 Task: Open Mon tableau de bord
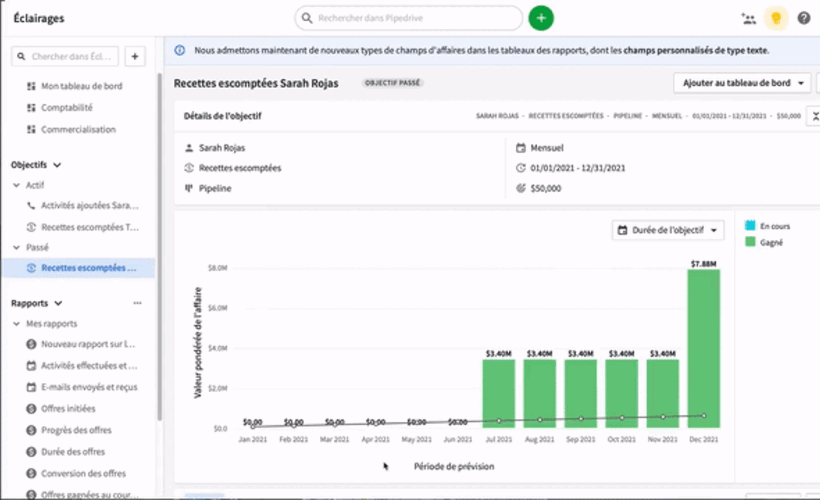coord(82,86)
